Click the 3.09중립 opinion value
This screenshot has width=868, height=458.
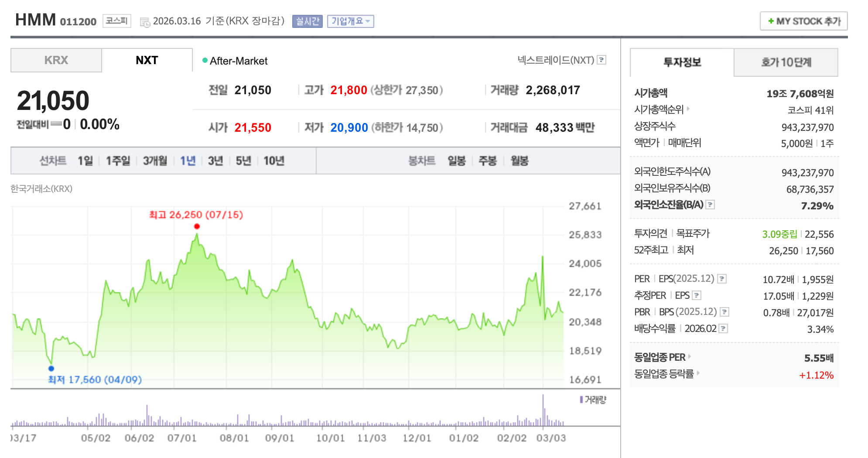(x=779, y=234)
